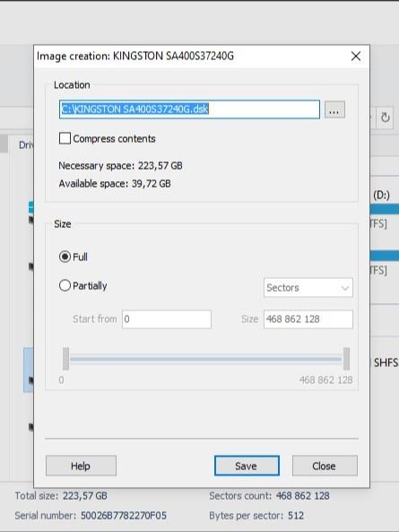Click the serial number 50026B7782270F05
This screenshot has height=532, width=399.
tap(124, 516)
